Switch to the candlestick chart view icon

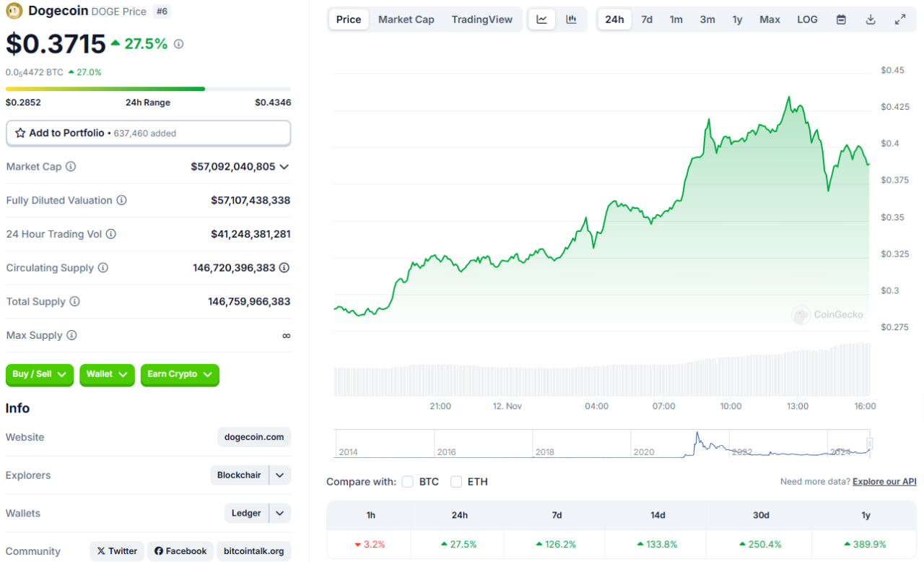572,20
